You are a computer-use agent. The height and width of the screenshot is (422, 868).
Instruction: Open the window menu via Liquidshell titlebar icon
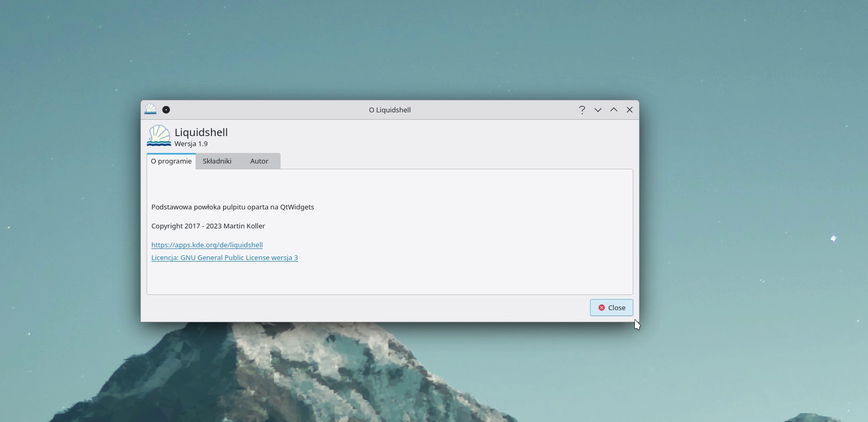151,110
